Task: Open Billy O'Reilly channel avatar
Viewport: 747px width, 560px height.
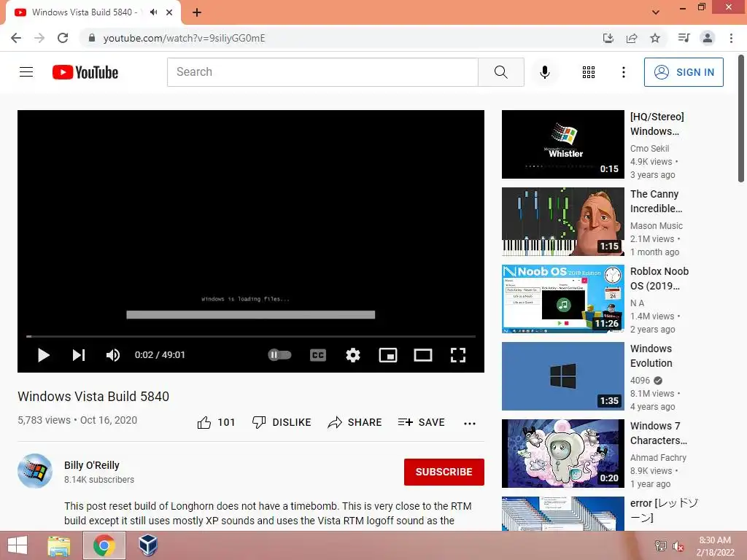Action: tap(35, 471)
